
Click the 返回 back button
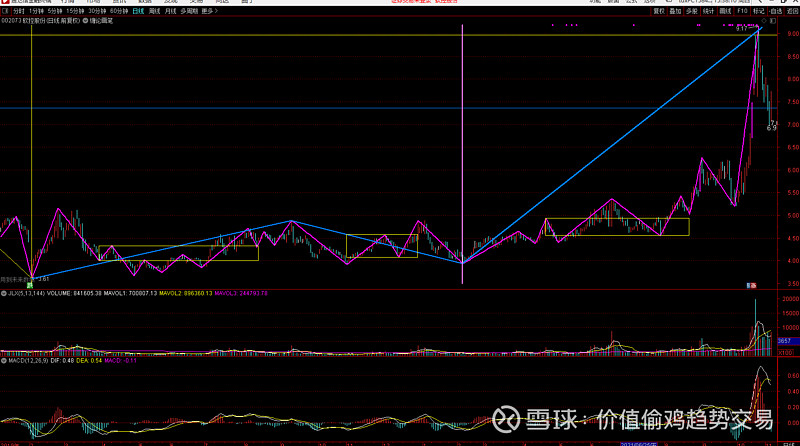coord(792,11)
